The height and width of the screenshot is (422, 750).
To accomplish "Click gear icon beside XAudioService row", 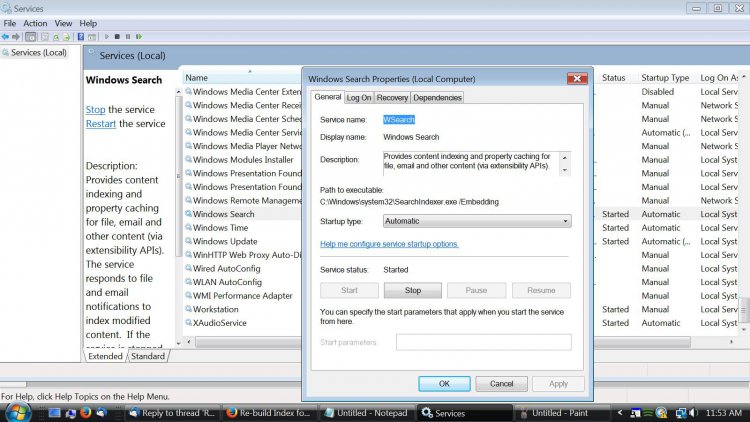I will click(188, 322).
